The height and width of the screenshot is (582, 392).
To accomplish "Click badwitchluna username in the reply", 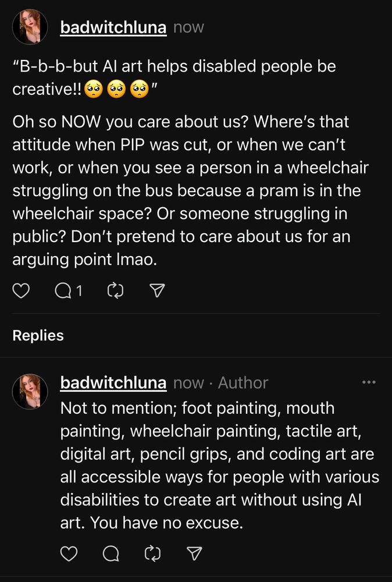I will pos(113,383).
